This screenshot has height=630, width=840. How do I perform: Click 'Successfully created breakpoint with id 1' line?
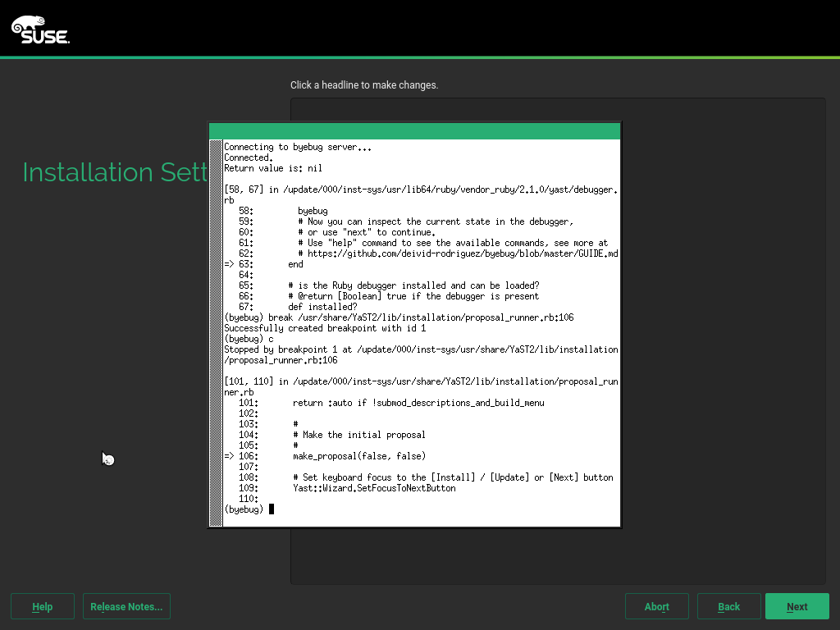tap(324, 328)
